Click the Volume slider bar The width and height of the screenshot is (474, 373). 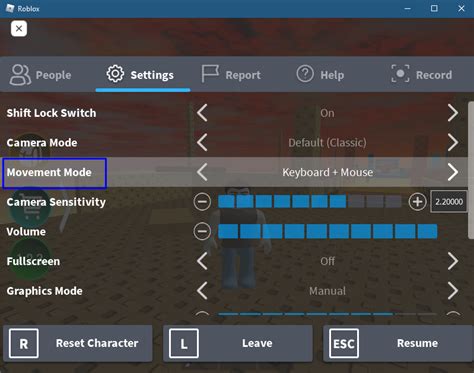click(x=328, y=231)
